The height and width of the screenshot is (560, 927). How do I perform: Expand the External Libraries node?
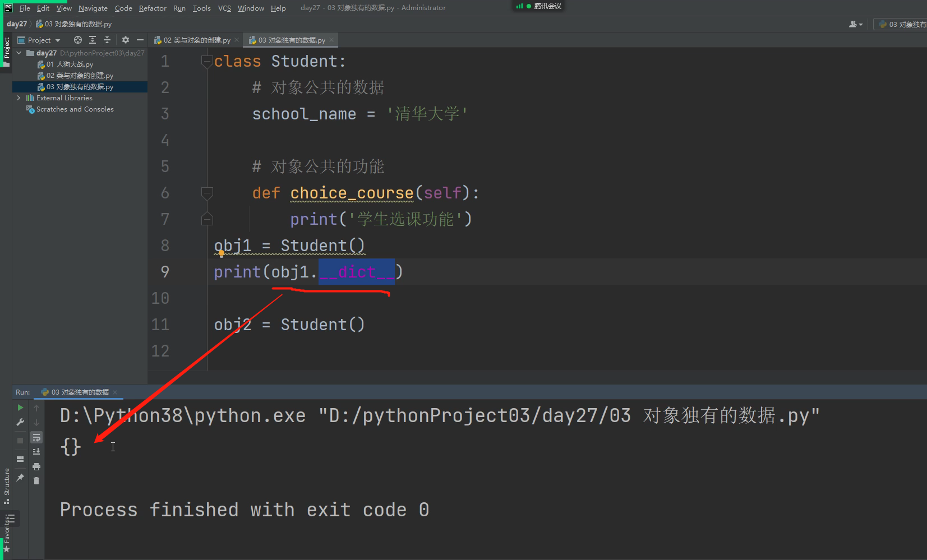(19, 98)
